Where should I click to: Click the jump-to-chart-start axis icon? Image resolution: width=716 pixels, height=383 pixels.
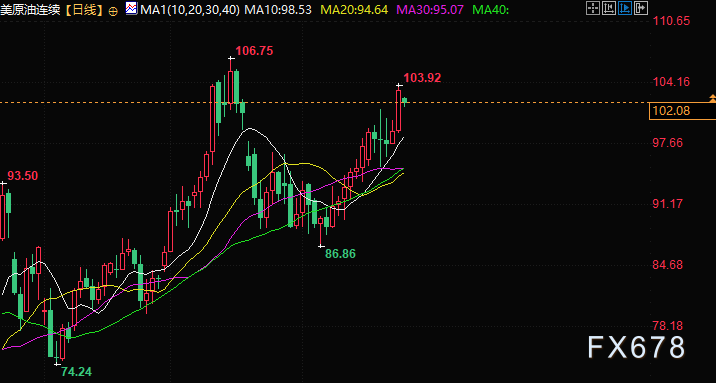pos(609,8)
